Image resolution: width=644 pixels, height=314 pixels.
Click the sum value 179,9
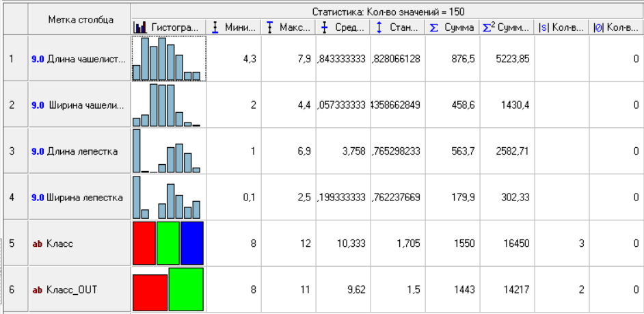tap(462, 198)
